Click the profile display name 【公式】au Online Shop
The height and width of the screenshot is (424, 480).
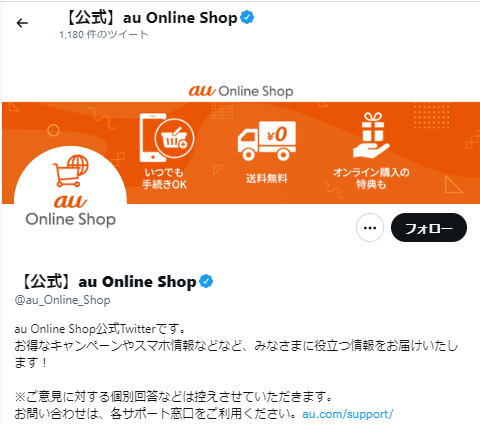coord(106,282)
